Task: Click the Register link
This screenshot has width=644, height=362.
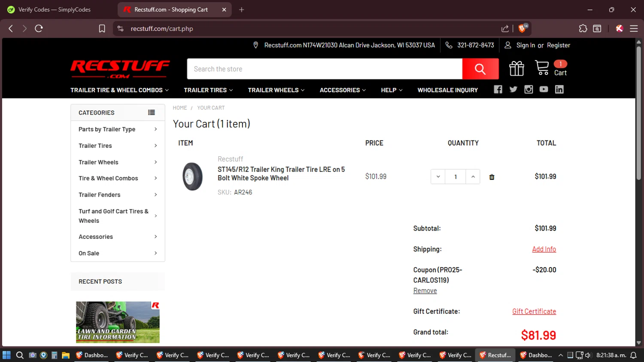Action: coord(558,45)
